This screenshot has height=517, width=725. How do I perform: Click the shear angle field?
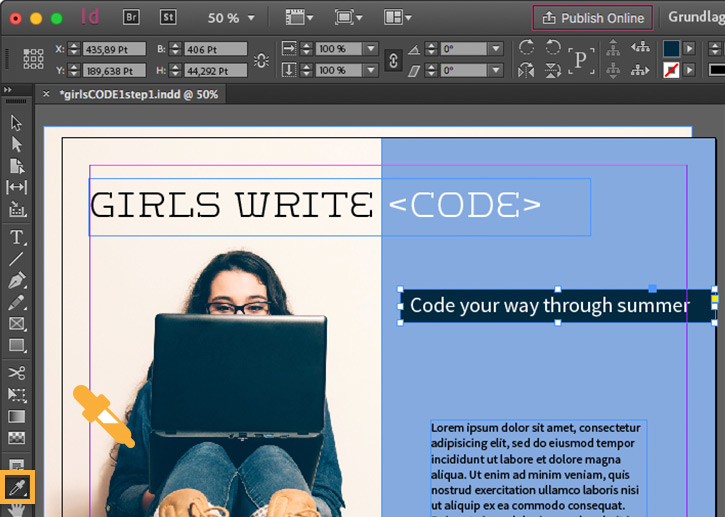(464, 70)
